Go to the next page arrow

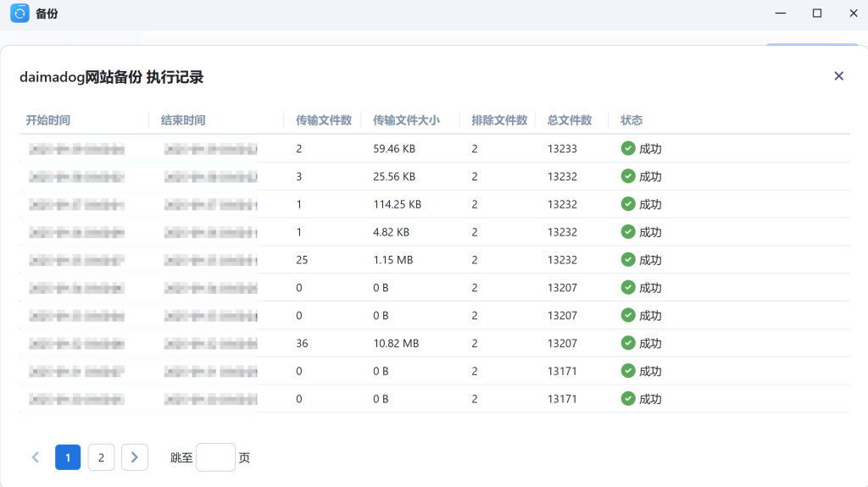(x=135, y=457)
